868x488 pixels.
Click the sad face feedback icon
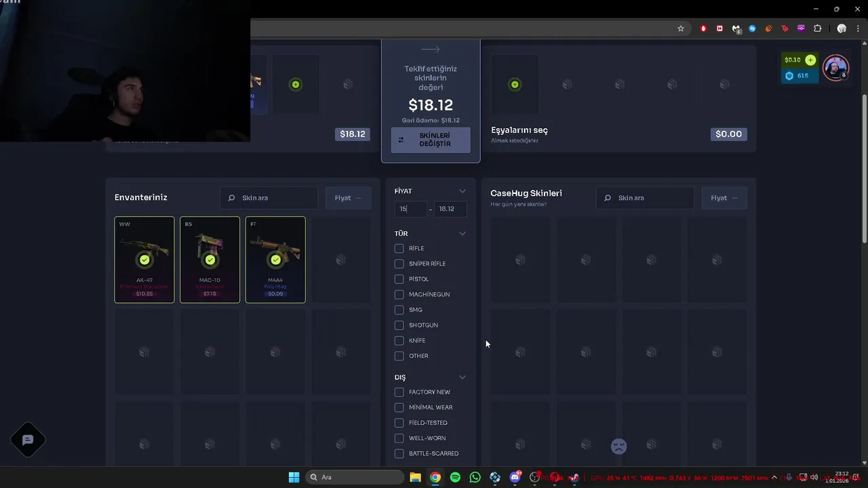pyautogui.click(x=618, y=446)
